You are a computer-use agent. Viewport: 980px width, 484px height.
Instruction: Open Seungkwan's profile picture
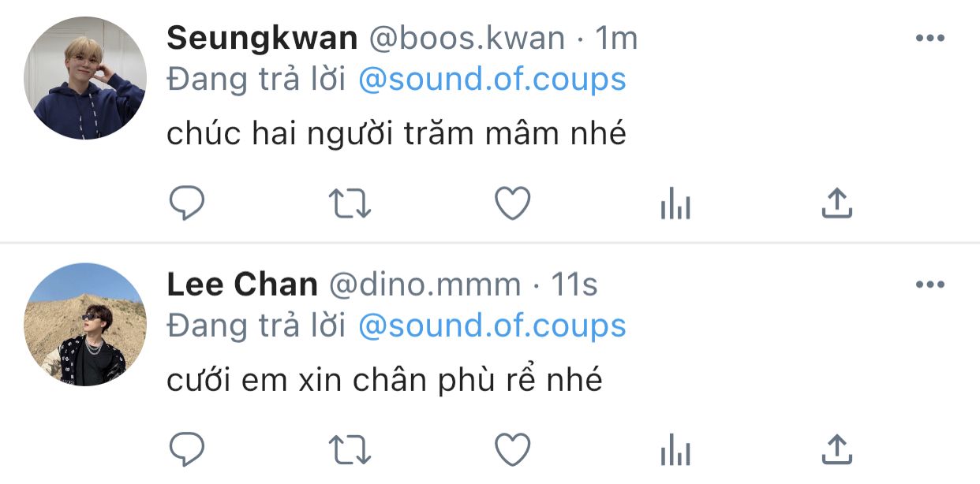(85, 78)
